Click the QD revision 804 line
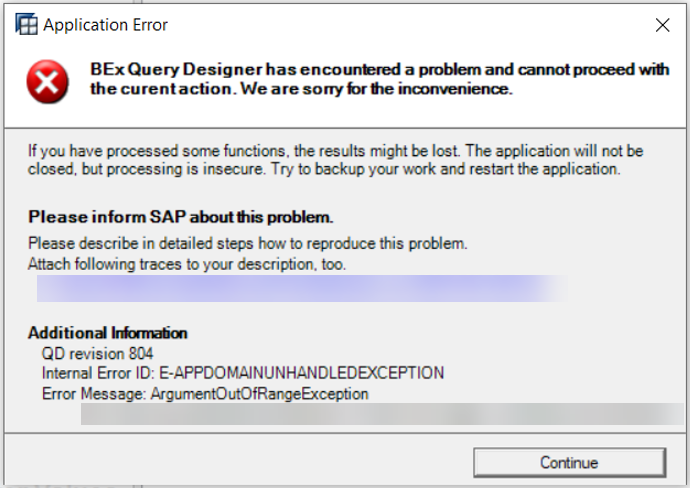The image size is (690, 488). click(x=97, y=353)
